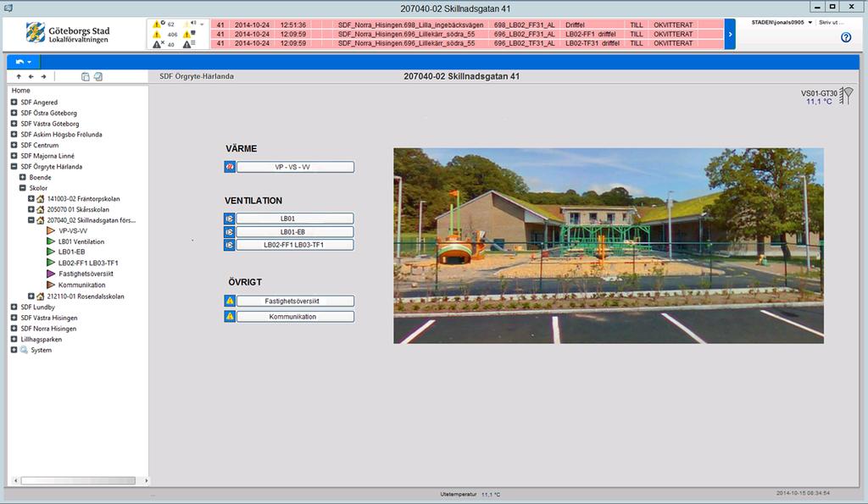The height and width of the screenshot is (504, 868).
Task: Click the Skriv ut link
Action: pyautogui.click(x=831, y=23)
